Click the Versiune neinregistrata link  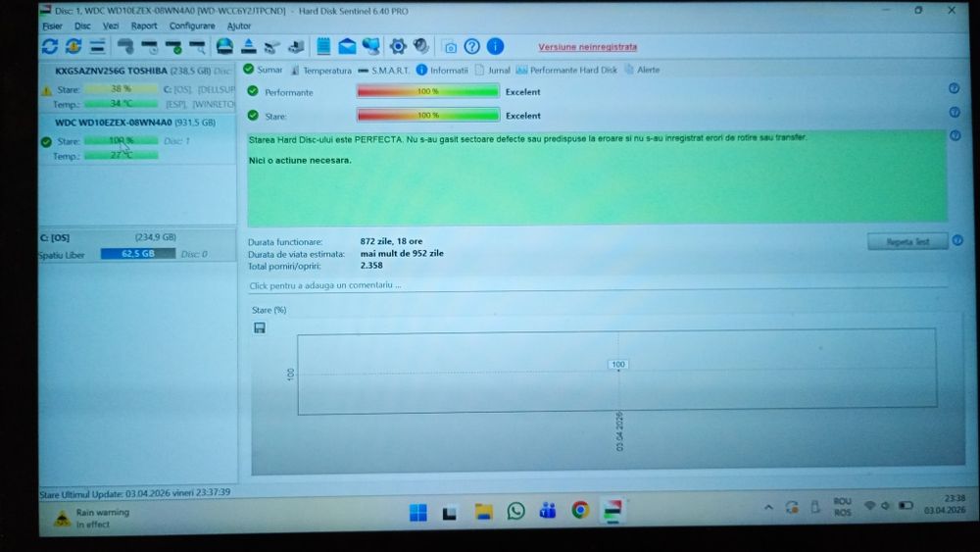pos(587,47)
